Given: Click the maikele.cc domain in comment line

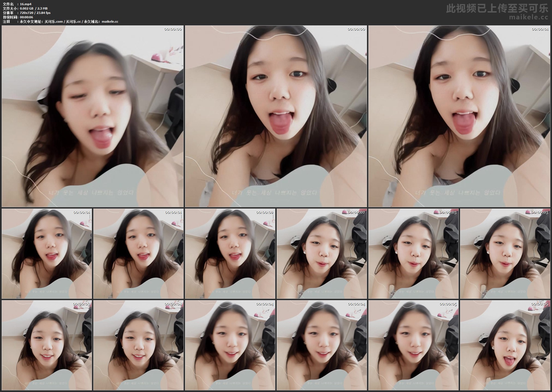Looking at the screenshot, I should (110, 22).
